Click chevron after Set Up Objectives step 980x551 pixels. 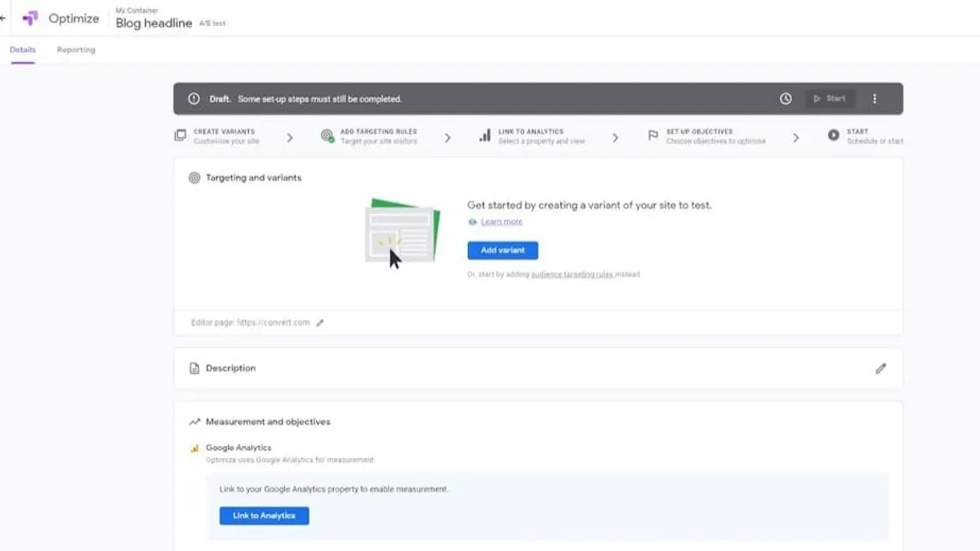tap(796, 138)
